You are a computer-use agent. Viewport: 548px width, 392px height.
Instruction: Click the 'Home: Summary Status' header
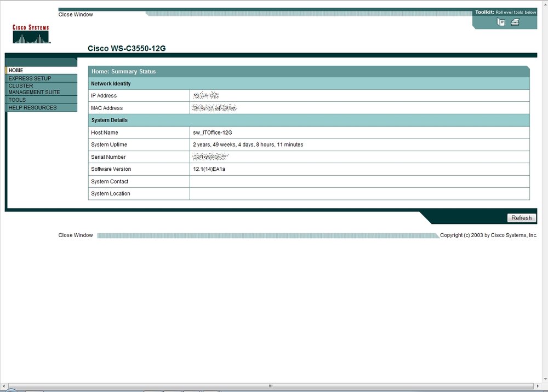(123, 71)
